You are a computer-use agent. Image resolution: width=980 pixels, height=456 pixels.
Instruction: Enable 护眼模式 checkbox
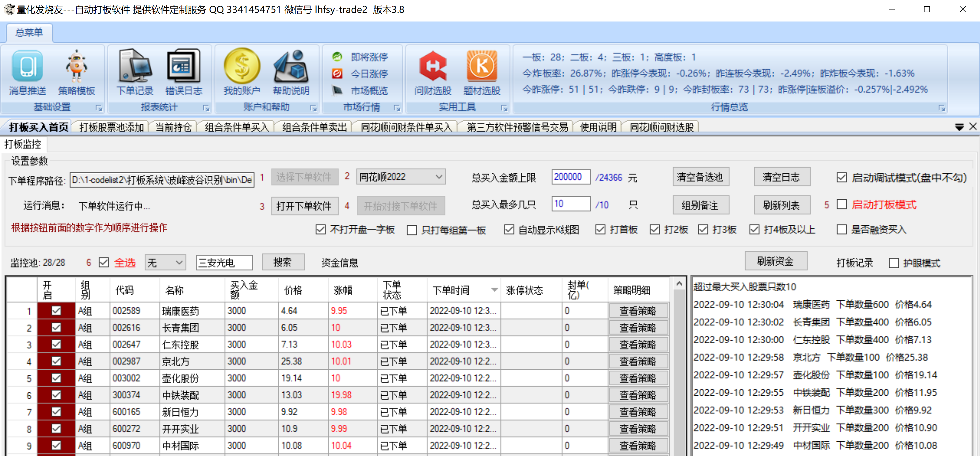tap(894, 263)
